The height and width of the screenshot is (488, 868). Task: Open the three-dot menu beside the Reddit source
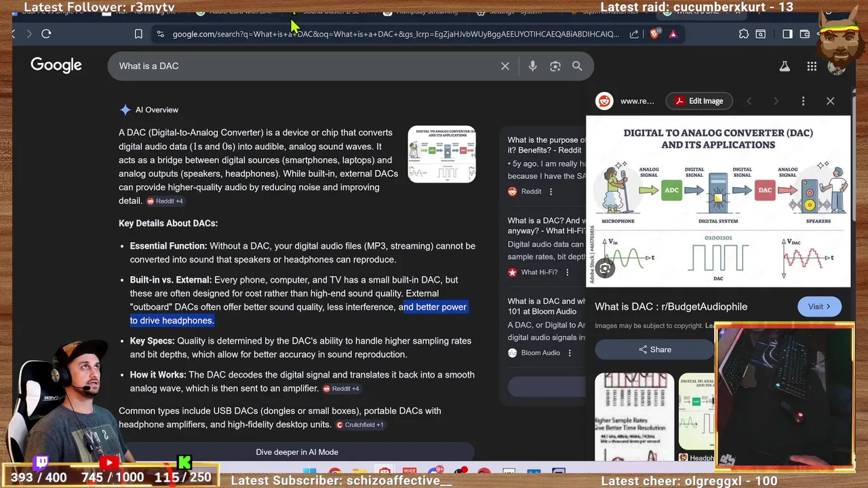coord(551,192)
